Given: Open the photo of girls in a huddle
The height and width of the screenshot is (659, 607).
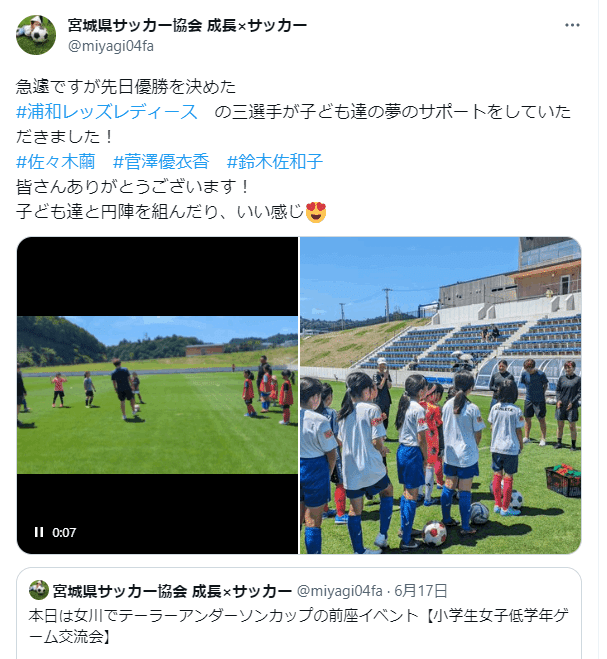Looking at the screenshot, I should [441, 395].
